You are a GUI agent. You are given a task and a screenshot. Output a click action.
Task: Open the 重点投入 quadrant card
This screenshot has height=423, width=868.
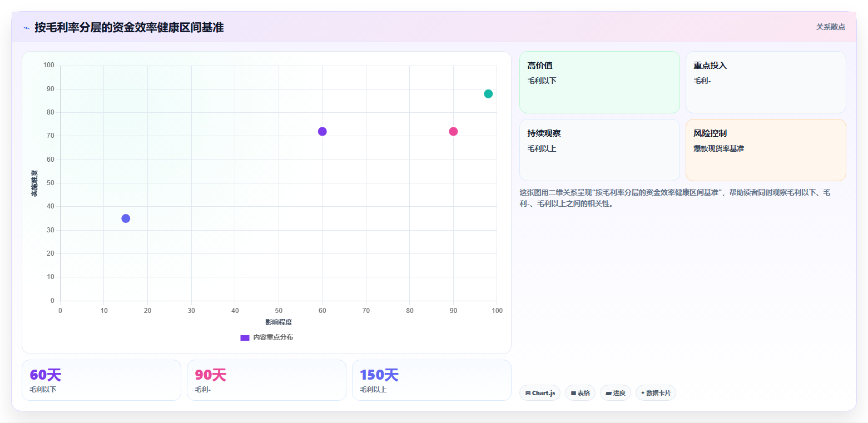point(766,82)
